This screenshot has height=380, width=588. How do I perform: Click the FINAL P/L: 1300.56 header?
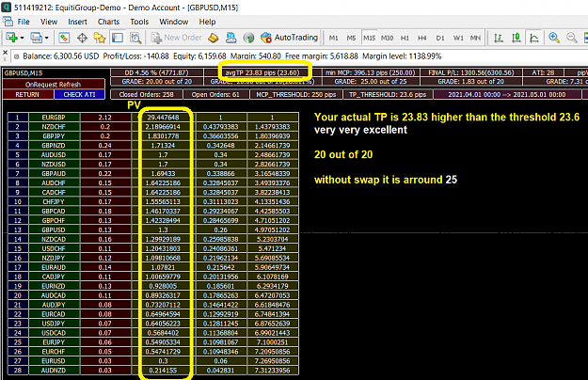click(471, 72)
